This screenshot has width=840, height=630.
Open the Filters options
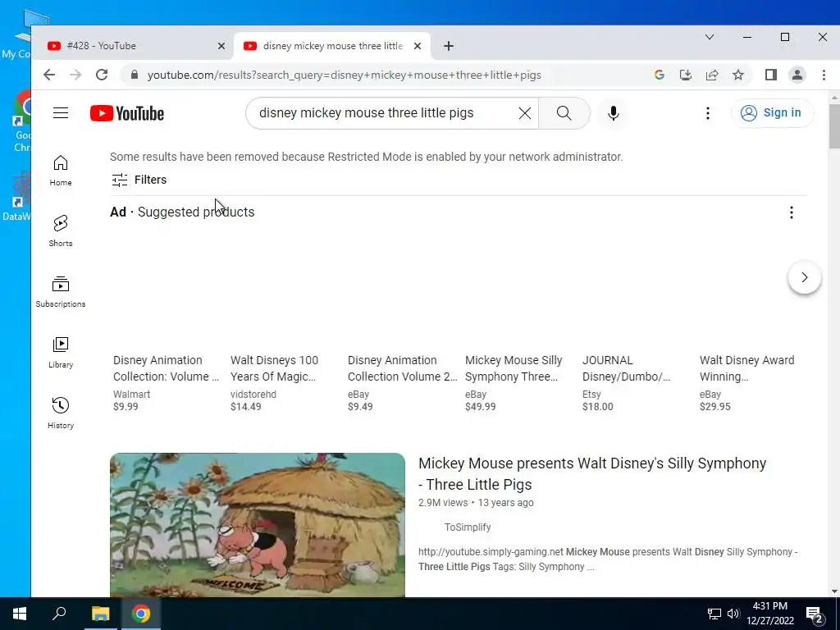point(139,180)
